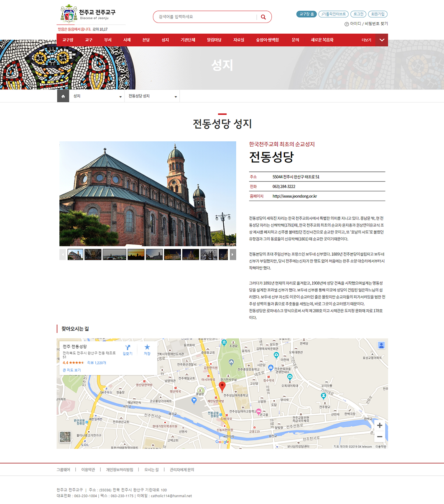Click the 오시는 길 footer link
The height and width of the screenshot is (504, 444).
pos(151,470)
